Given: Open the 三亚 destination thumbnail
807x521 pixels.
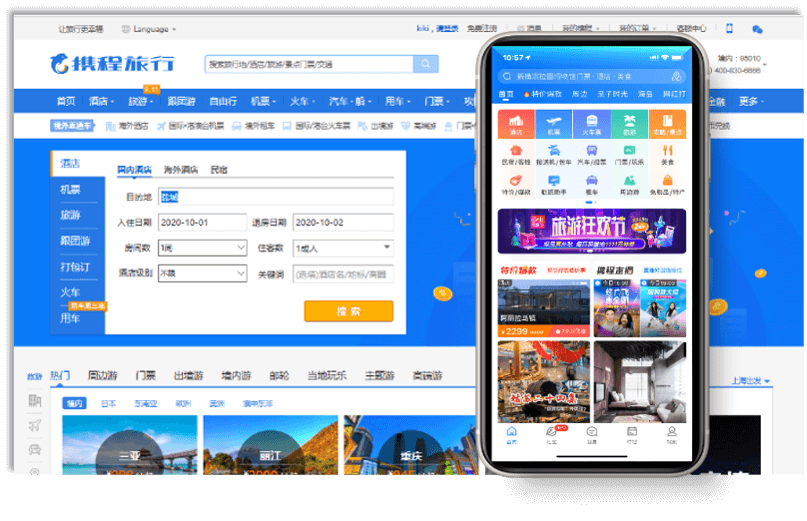Looking at the screenshot, I should click(x=128, y=448).
